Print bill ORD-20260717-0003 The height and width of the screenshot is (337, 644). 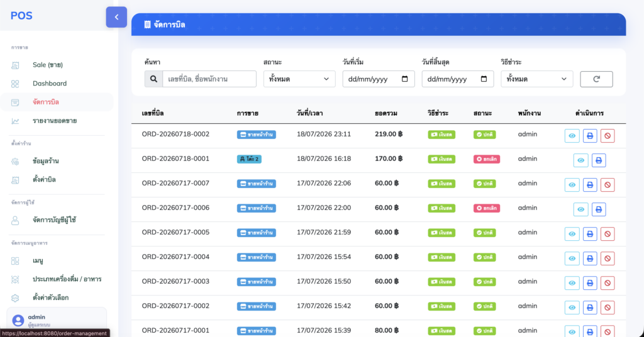pos(590,283)
